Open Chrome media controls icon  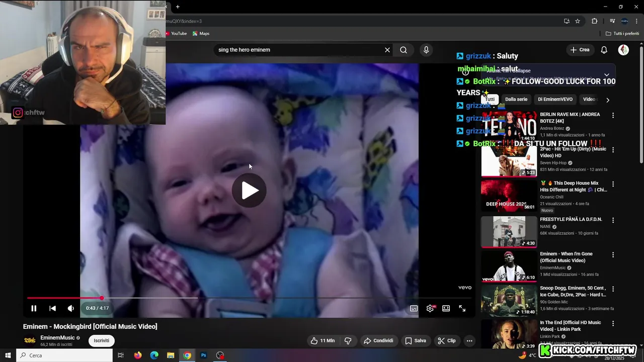click(x=612, y=21)
